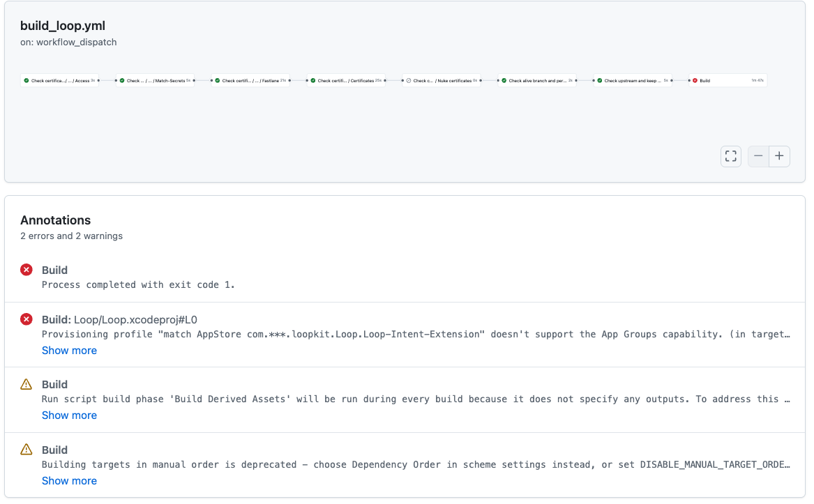This screenshot has width=814, height=504.
Task: Click Build title above Derived Assets warning
Action: tap(54, 385)
